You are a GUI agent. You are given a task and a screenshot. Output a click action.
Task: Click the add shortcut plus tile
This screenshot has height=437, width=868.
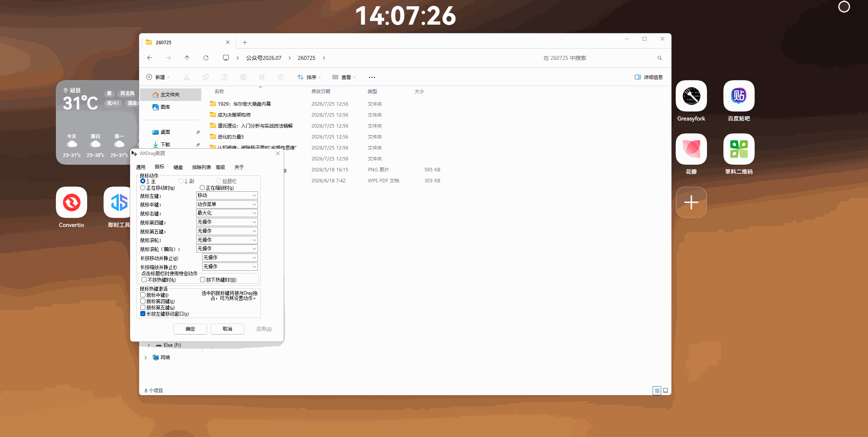coord(691,202)
